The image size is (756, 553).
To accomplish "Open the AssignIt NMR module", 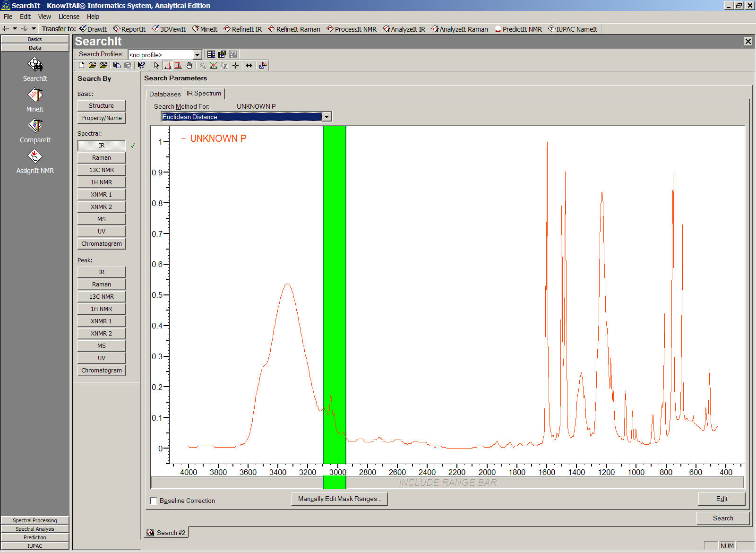I will (35, 161).
